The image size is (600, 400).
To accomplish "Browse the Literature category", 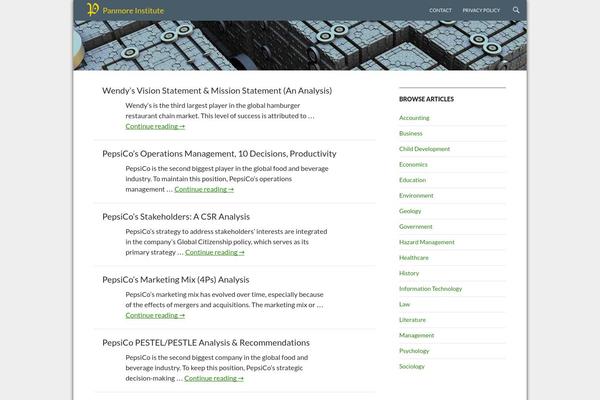I will 412,320.
